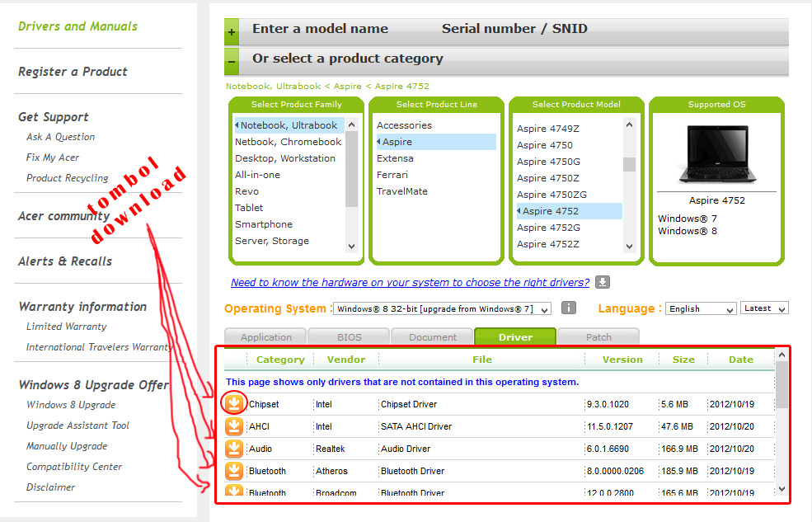Open Compatibility Center link

coord(74,467)
